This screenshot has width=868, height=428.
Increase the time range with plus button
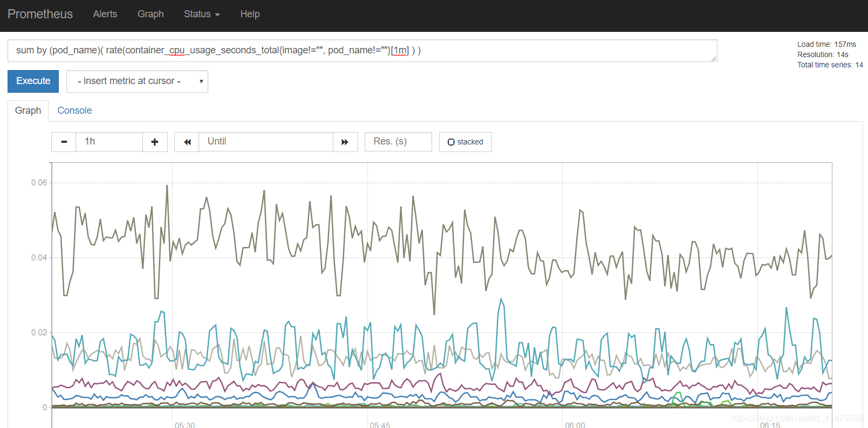tap(155, 142)
